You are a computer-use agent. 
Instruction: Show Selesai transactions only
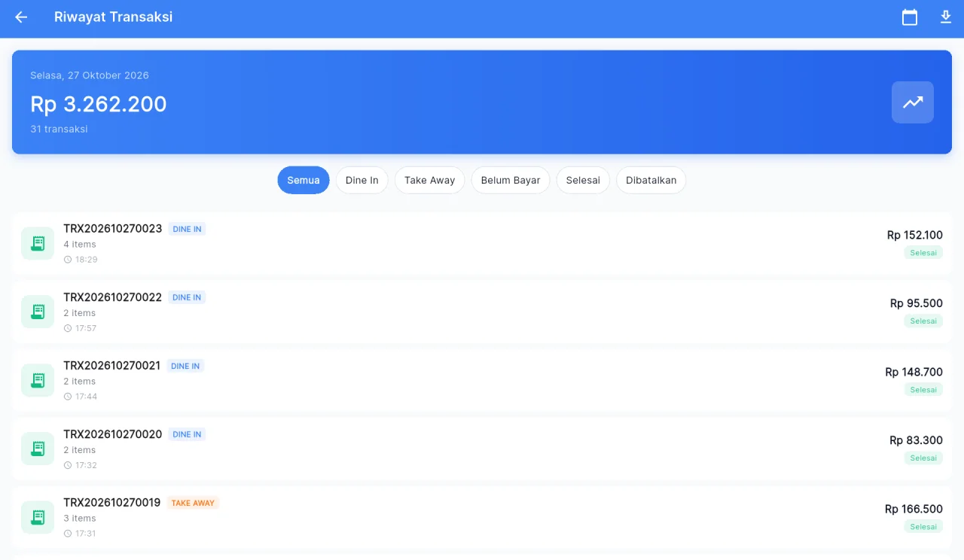click(583, 180)
